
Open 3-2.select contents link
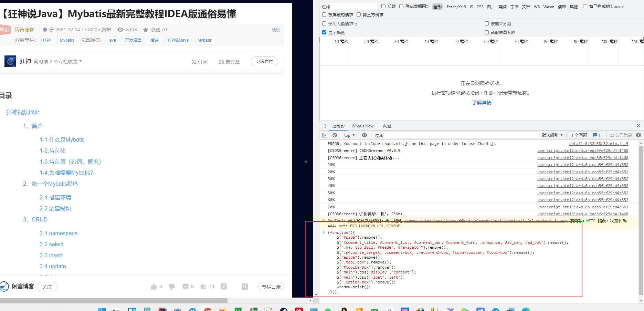tap(52, 244)
